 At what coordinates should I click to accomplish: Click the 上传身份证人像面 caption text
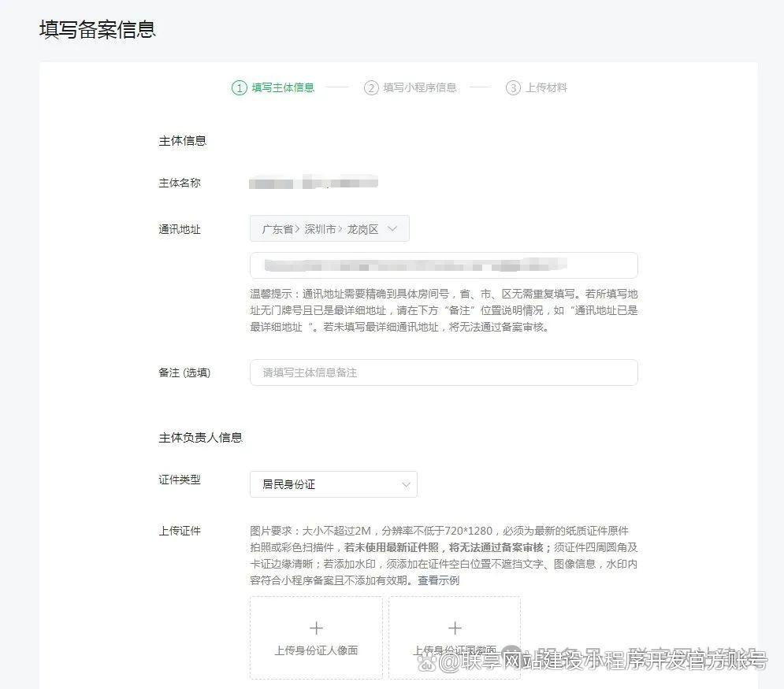coord(316,651)
